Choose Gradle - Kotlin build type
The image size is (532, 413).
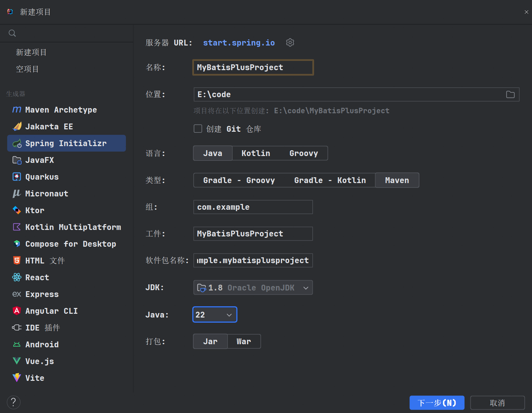tap(330, 180)
